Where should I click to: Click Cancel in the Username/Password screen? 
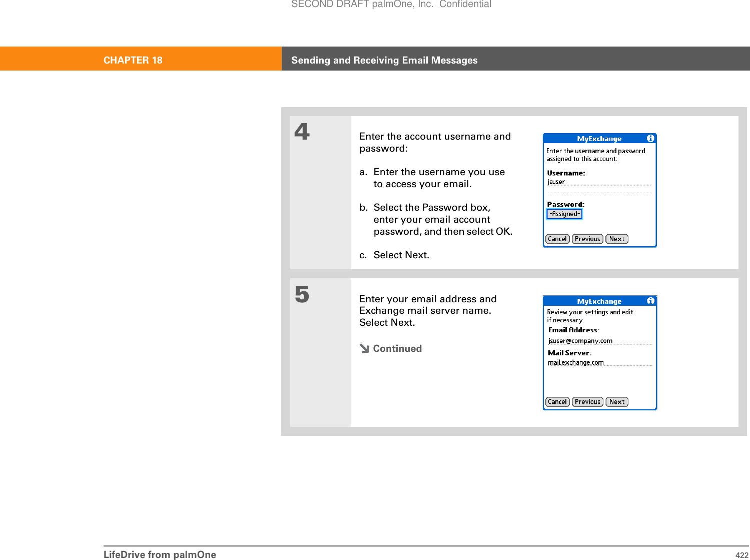click(x=557, y=239)
